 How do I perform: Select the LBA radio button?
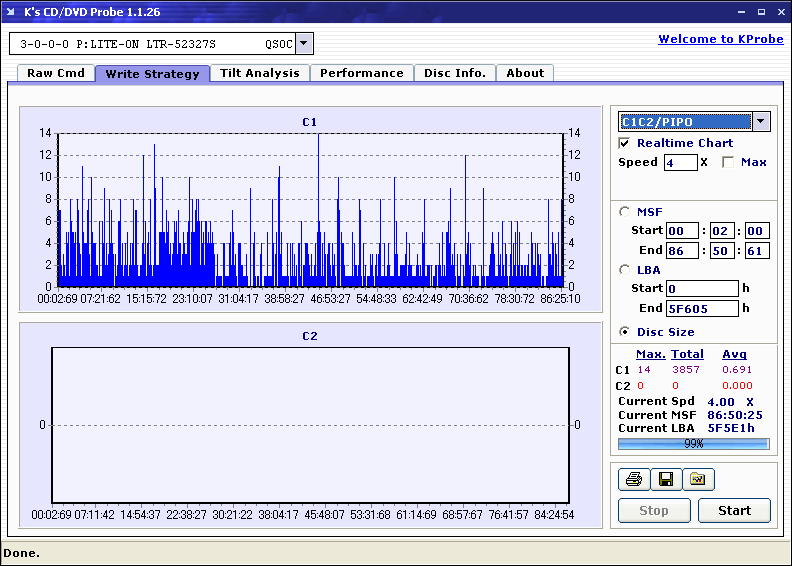[625, 269]
